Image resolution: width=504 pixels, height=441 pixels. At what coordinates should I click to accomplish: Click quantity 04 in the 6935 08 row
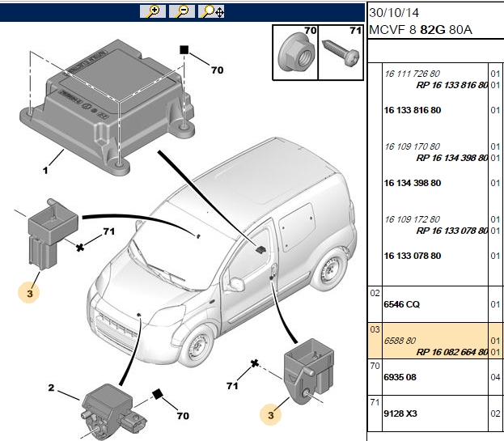coord(495,377)
